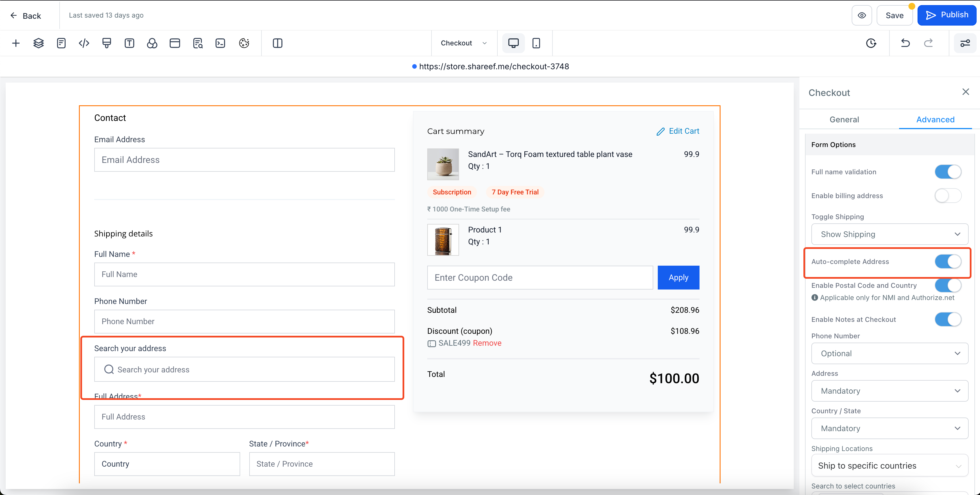
Task: Open version history clock icon
Action: 871,43
